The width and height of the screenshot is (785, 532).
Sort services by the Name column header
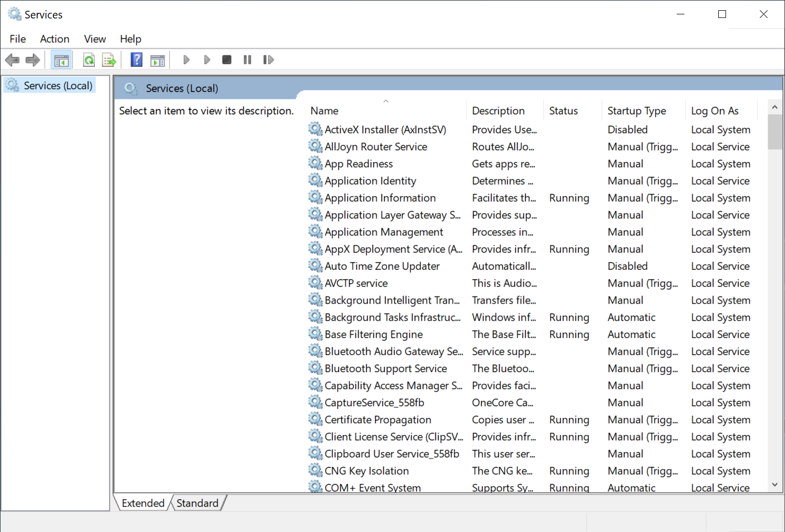[x=324, y=111]
